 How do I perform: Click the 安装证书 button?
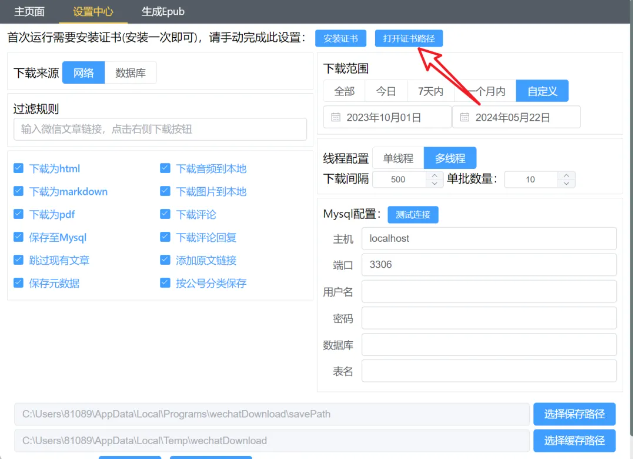tap(340, 38)
